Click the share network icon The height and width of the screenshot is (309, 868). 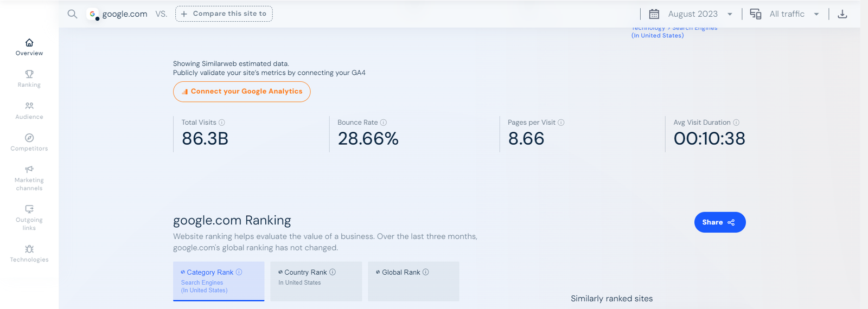pyautogui.click(x=731, y=222)
